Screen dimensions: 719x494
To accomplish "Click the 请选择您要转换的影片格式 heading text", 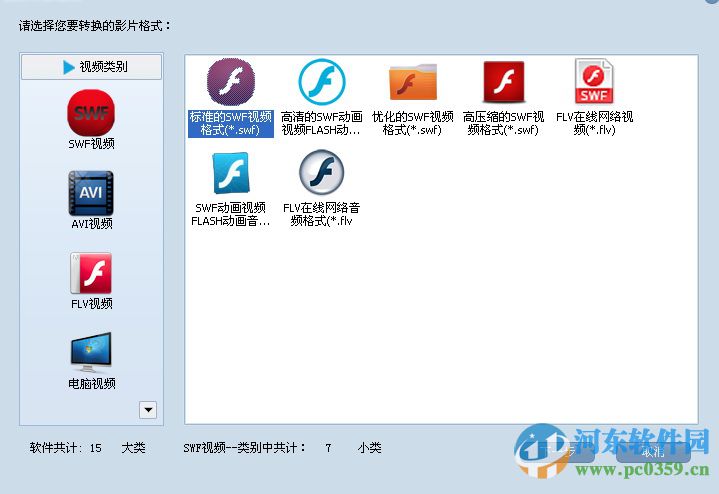I will 94,26.
